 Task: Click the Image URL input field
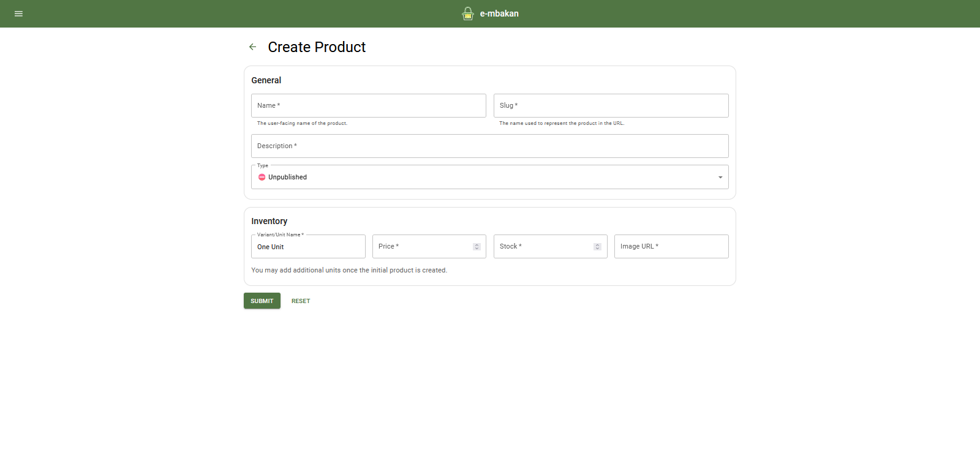tap(671, 247)
